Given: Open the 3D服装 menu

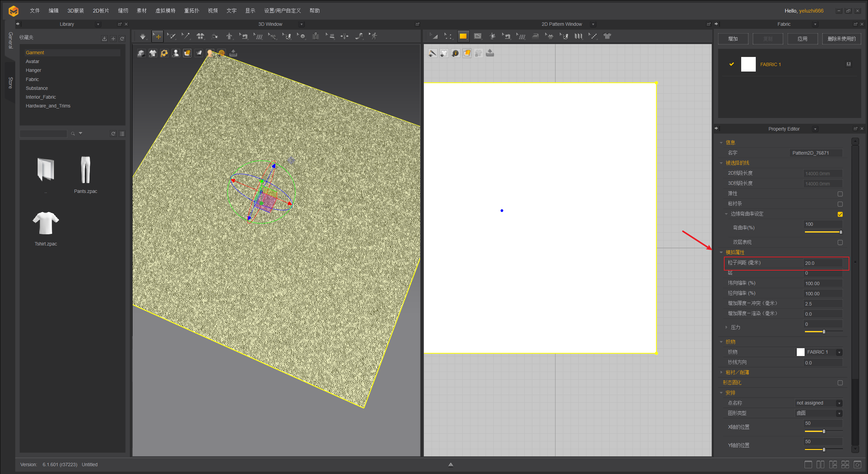Looking at the screenshot, I should tap(75, 11).
